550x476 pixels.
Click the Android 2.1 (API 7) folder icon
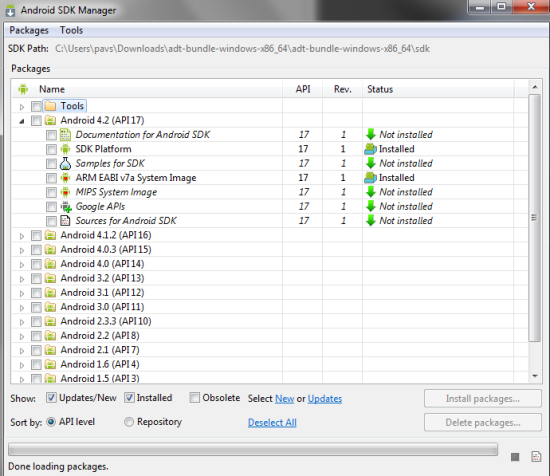pos(51,350)
